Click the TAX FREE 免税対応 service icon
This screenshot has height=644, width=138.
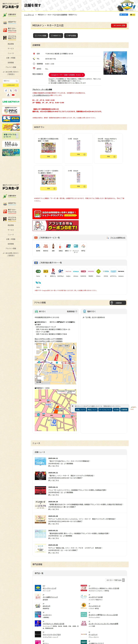[x=46, y=246]
